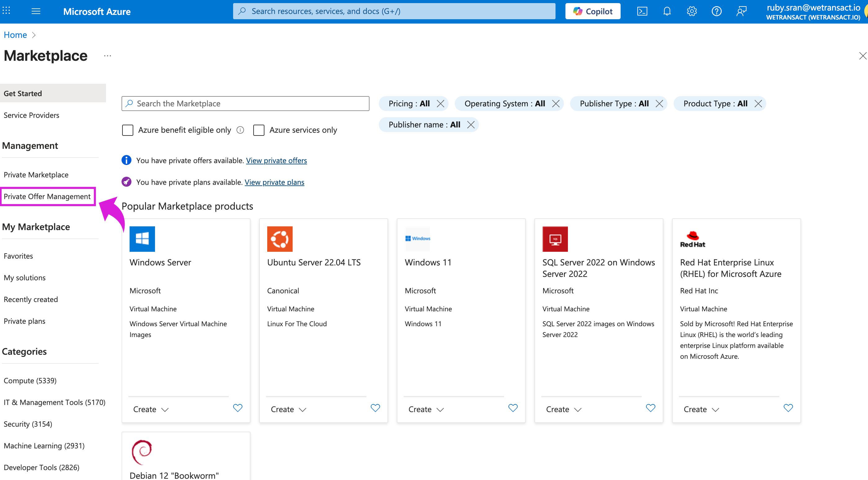
Task: Expand the Windows Server Create dropdown
Action: pyautogui.click(x=151, y=409)
